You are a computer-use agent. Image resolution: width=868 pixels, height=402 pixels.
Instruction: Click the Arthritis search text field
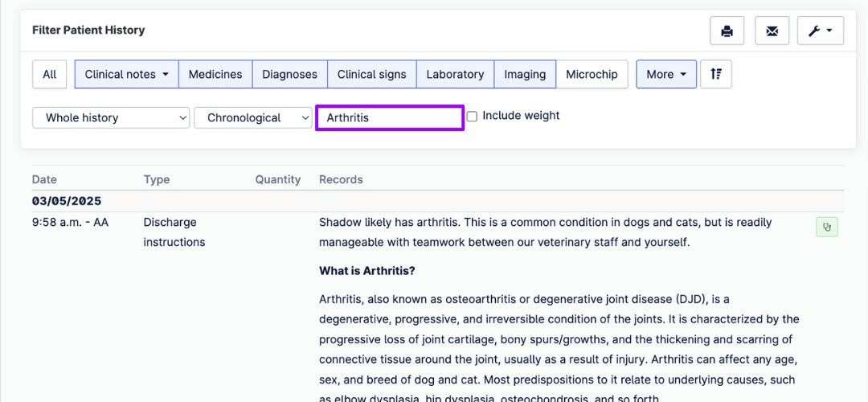pyautogui.click(x=390, y=118)
